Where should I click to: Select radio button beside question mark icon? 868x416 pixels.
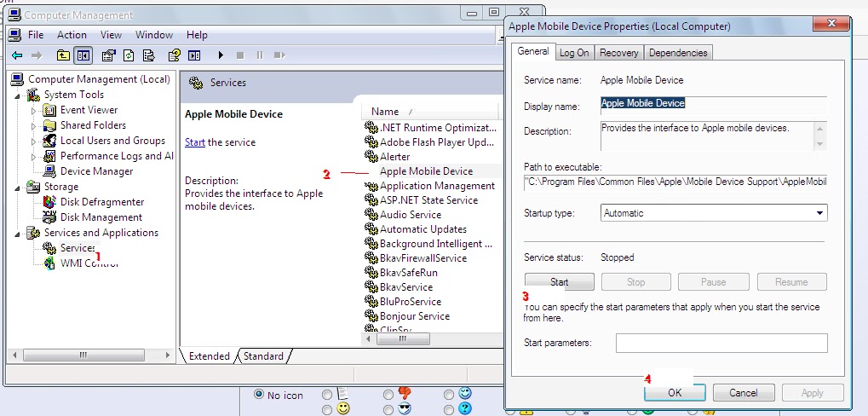tap(449, 410)
